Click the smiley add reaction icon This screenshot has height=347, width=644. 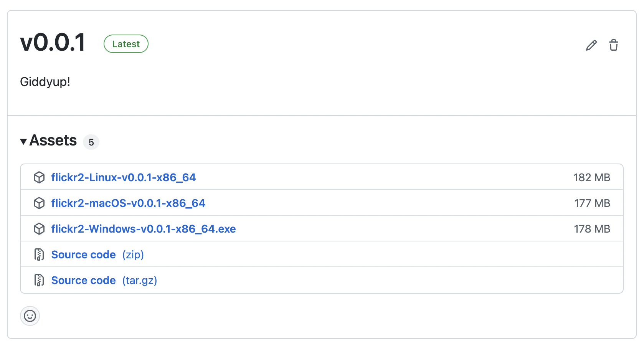(30, 316)
